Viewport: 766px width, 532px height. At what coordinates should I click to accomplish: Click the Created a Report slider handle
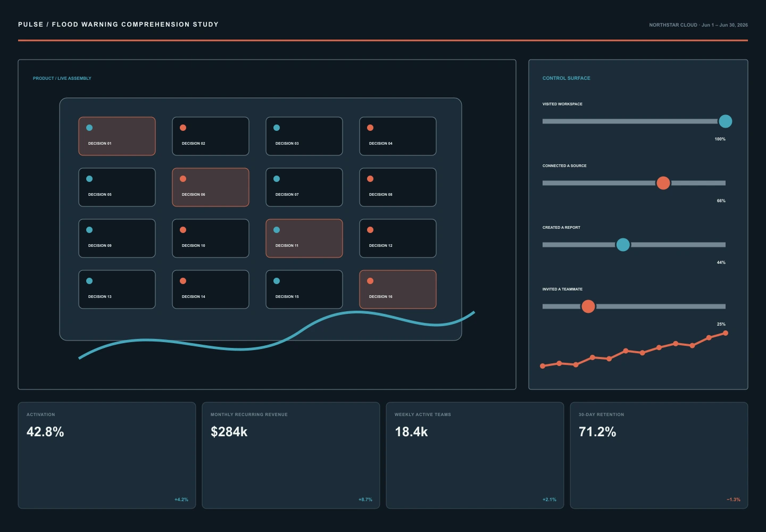[x=623, y=245]
